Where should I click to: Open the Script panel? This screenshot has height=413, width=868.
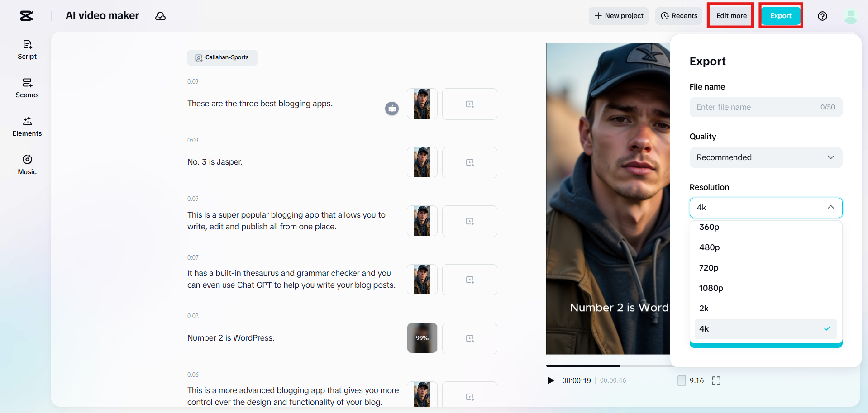(x=27, y=50)
